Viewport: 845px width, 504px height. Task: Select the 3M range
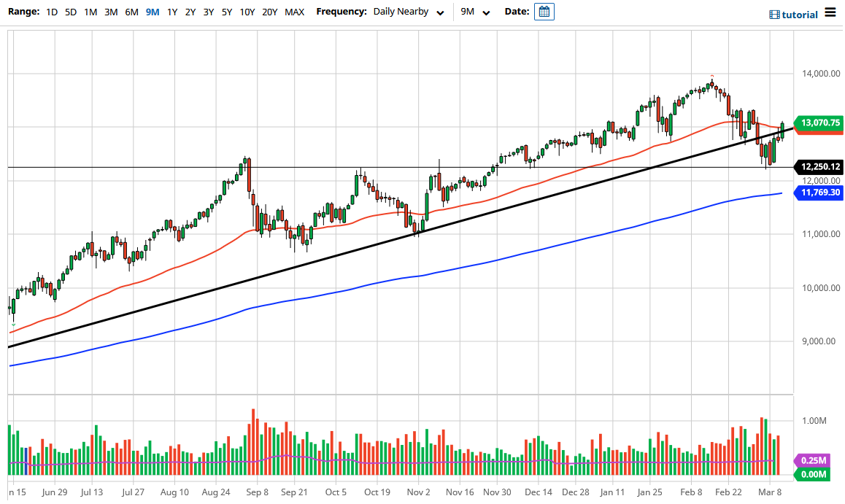110,12
